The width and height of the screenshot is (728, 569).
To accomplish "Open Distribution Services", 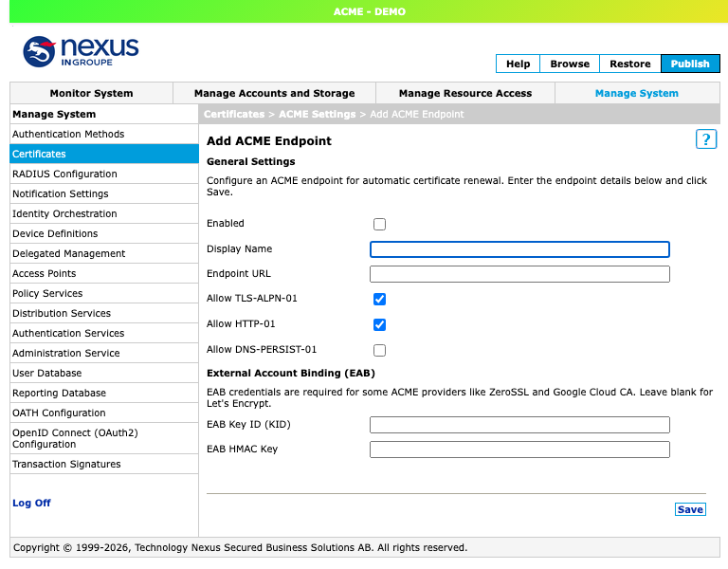I will [104, 314].
